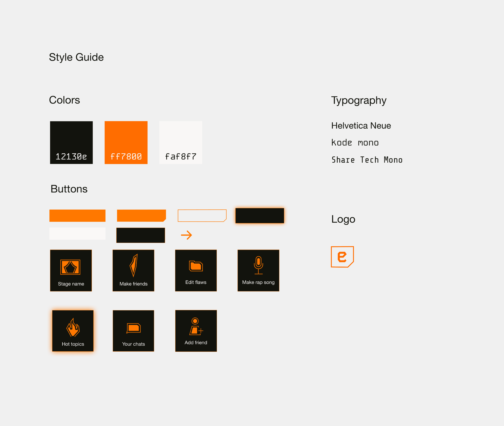Viewport: 504px width, 426px height.
Task: Open the Edit flaws folder tile
Action: (196, 271)
